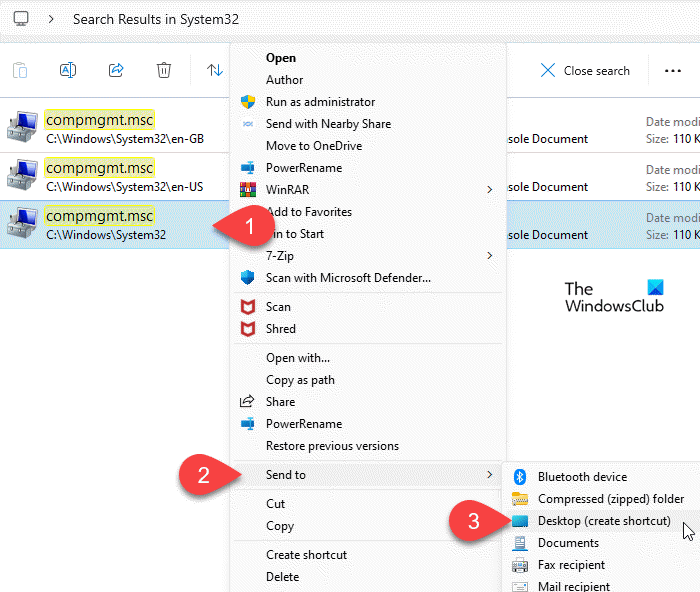
Task: Click the Bluetooth icon in Send to submenu
Action: click(520, 477)
